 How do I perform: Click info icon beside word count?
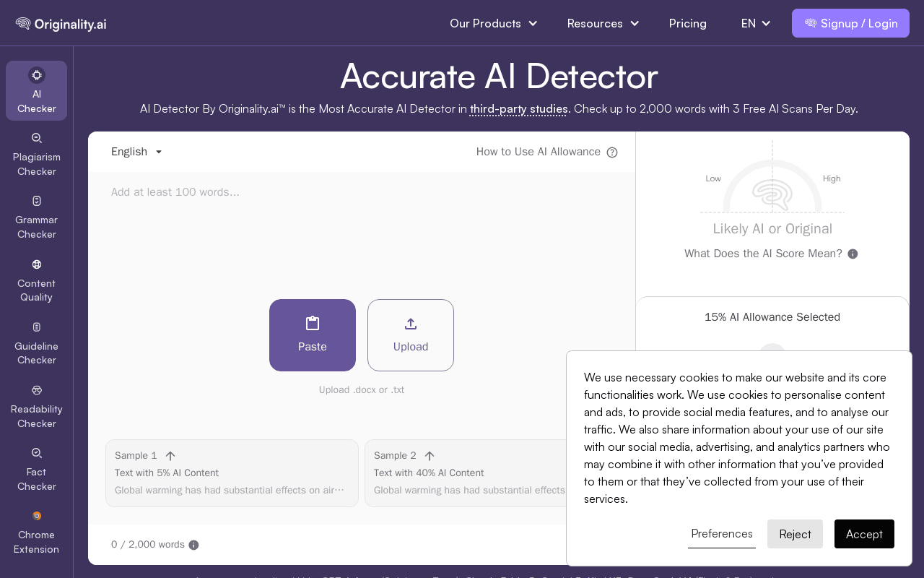point(193,545)
